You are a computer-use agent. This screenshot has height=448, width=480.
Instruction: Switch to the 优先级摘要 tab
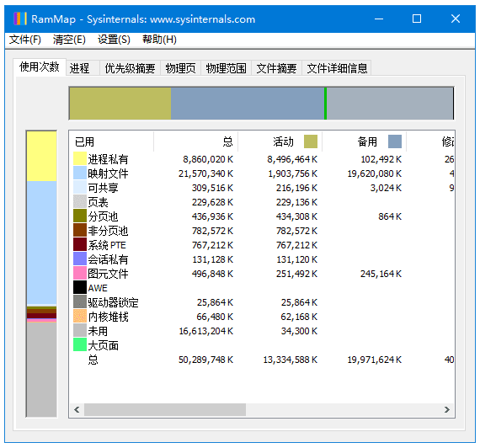(x=130, y=68)
